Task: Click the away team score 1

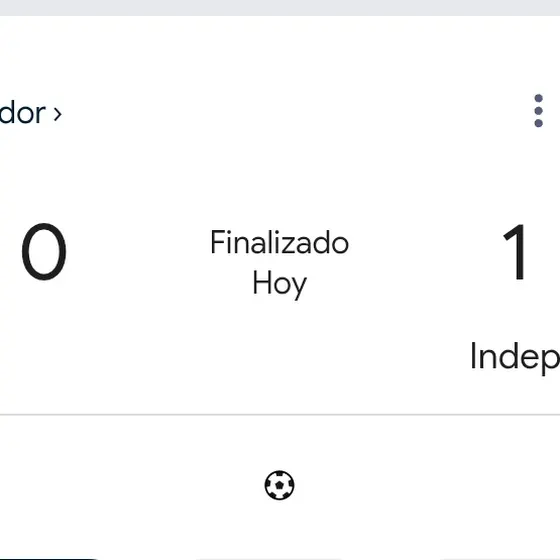Action: (514, 252)
